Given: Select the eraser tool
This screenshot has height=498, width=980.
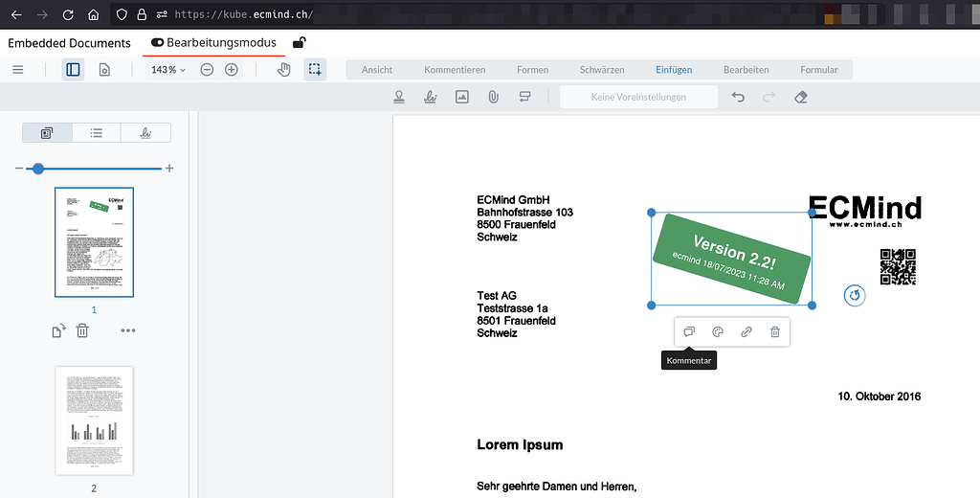Looking at the screenshot, I should pos(801,97).
